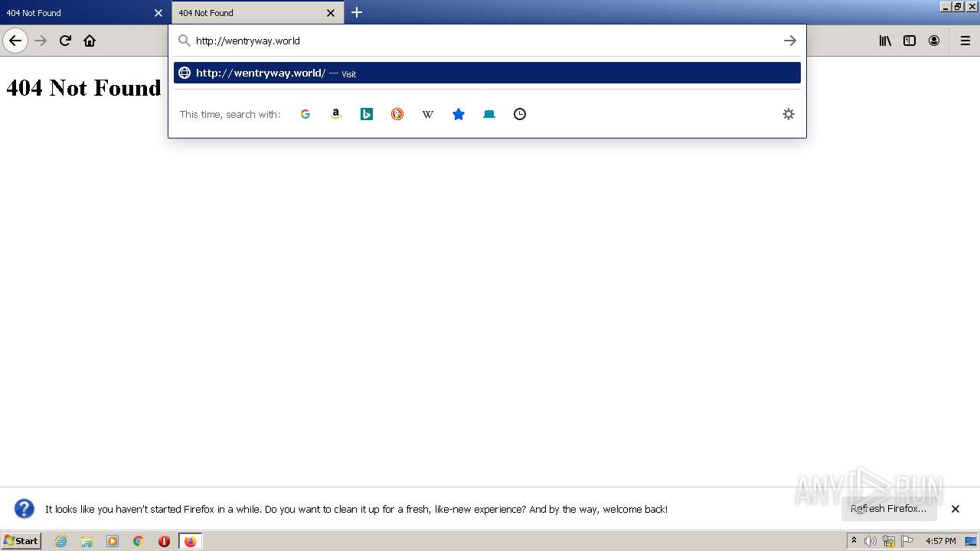
Task: Dismiss the Firefox refresh notification bar
Action: pyautogui.click(x=955, y=509)
